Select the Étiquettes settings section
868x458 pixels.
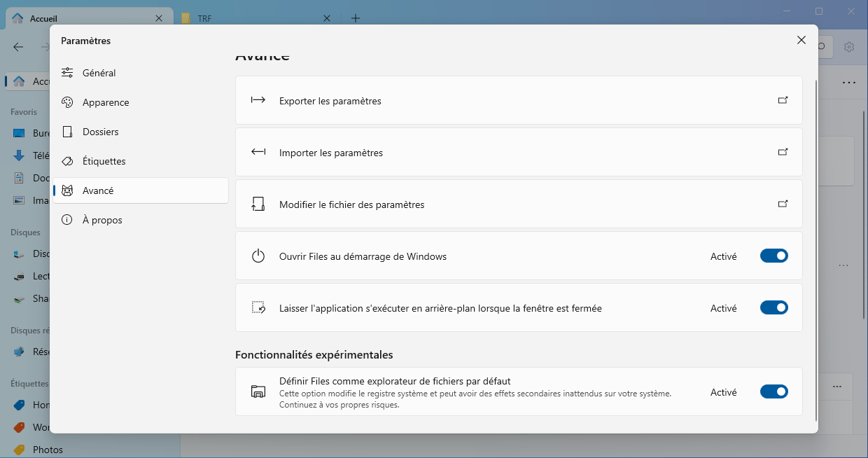pos(104,161)
